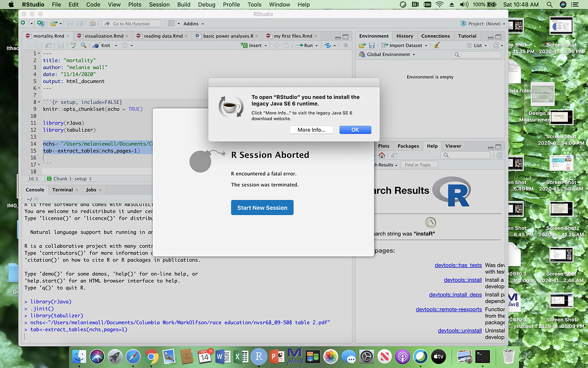Open the Session menu

(159, 5)
